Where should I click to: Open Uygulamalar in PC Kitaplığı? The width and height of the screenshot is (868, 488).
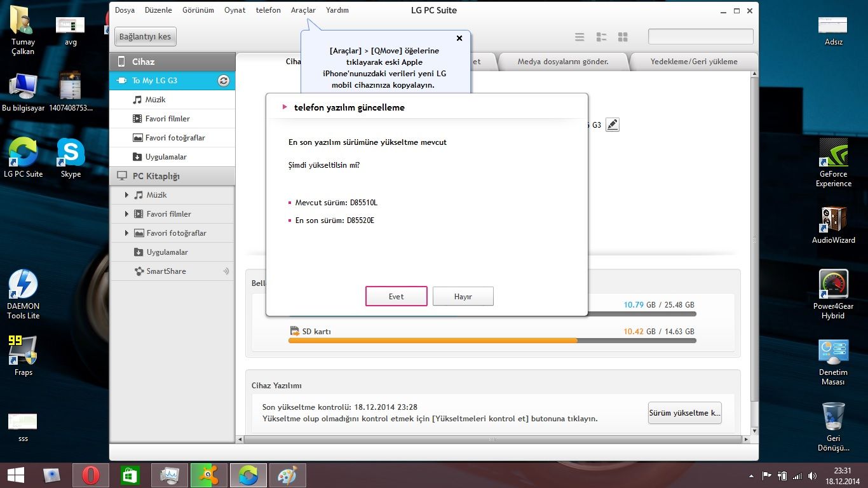point(172,252)
